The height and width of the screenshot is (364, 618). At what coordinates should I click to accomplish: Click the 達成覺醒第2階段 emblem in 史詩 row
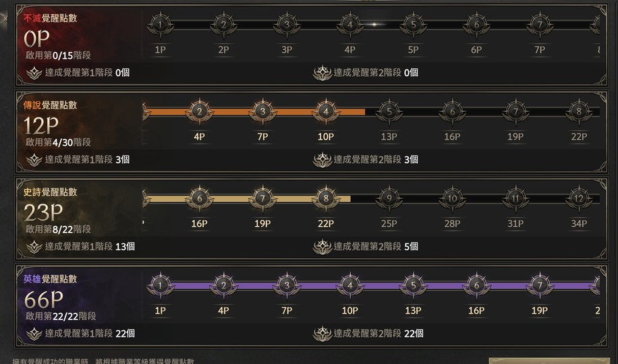(322, 247)
